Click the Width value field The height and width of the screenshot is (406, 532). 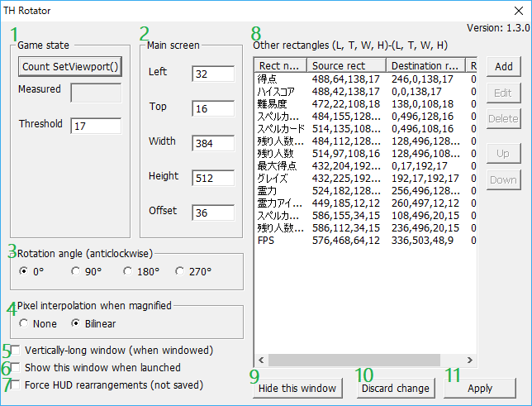[x=213, y=143]
